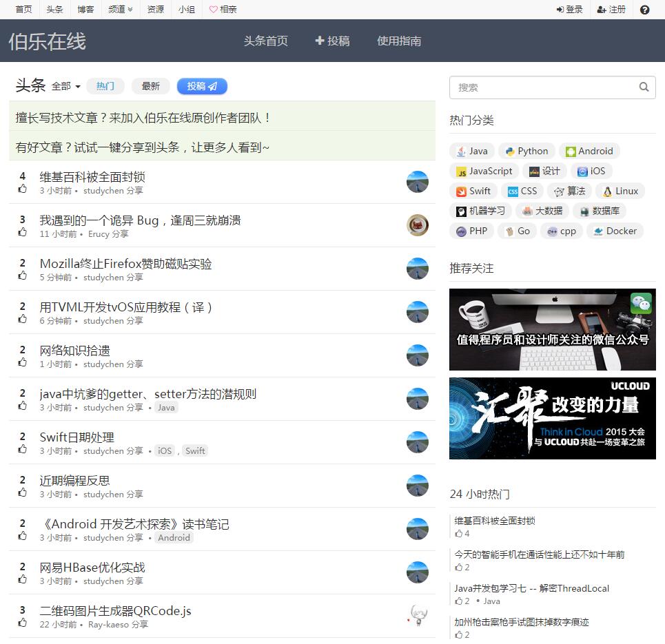Toggle upvote on Swift日期处理

click(23, 449)
